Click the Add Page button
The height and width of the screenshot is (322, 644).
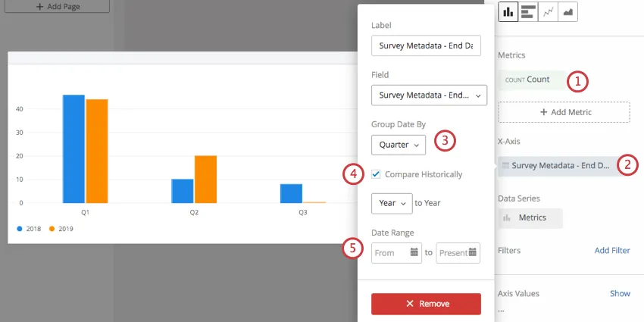[x=57, y=7]
